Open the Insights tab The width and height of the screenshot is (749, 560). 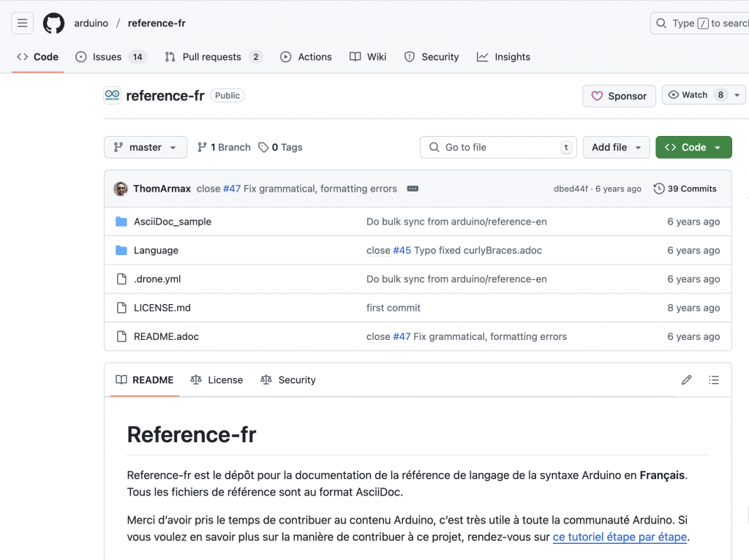[503, 57]
